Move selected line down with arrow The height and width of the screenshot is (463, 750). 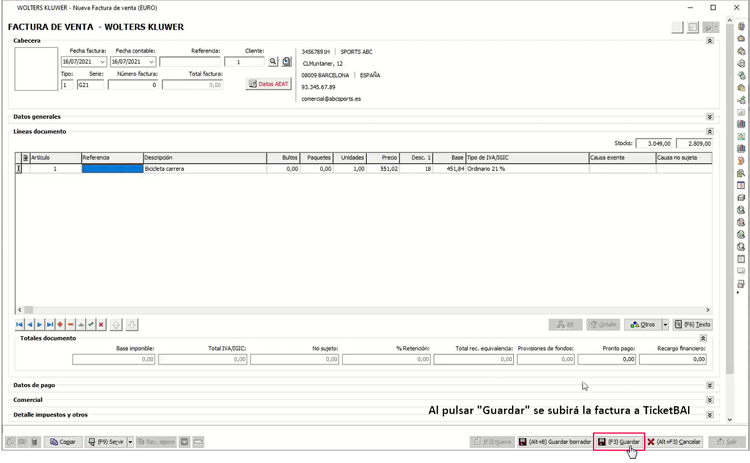(x=132, y=325)
